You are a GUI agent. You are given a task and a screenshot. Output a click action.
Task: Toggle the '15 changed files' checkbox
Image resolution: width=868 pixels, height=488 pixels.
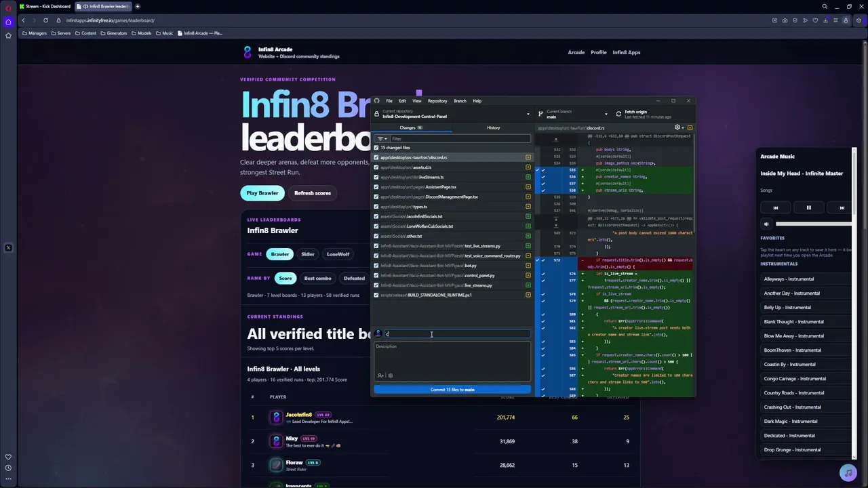[376, 148]
